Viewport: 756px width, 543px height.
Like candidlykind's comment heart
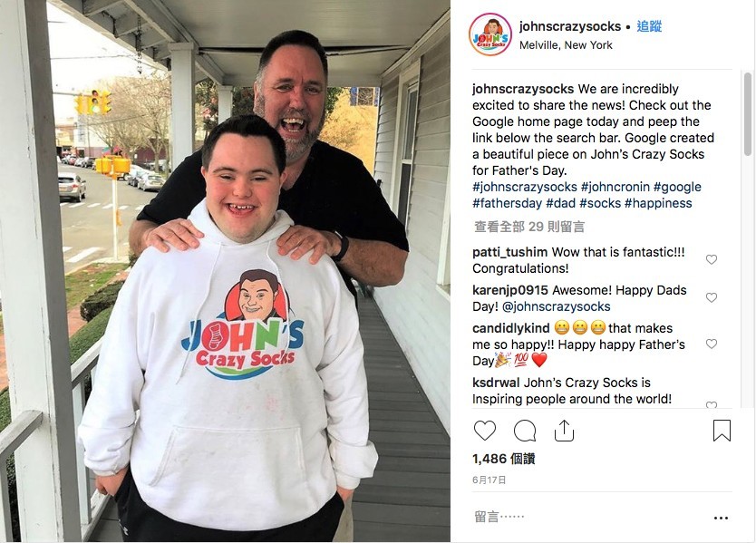tap(712, 344)
